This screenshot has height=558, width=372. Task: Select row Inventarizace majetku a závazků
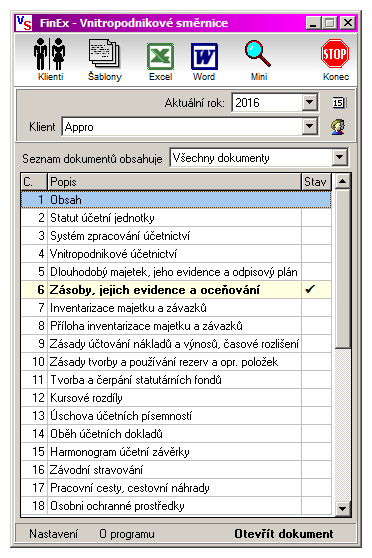point(176,308)
